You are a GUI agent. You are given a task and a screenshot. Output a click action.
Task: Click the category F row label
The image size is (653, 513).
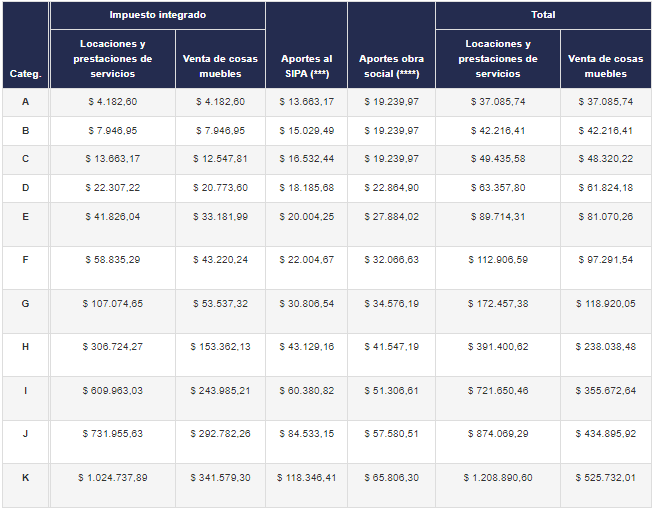(25, 258)
